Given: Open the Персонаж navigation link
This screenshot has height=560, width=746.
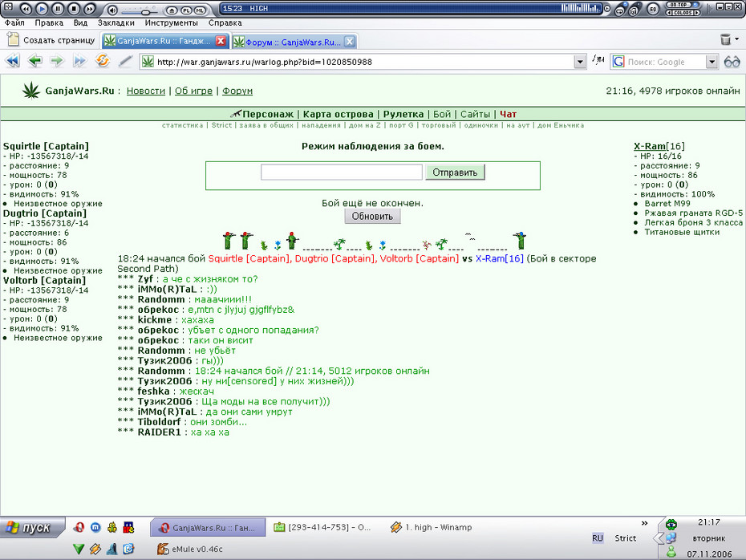Looking at the screenshot, I should 268,114.
